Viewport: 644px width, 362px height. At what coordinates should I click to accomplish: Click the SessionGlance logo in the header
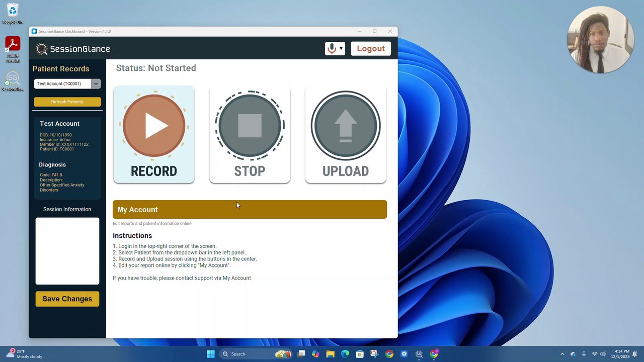click(x=73, y=49)
